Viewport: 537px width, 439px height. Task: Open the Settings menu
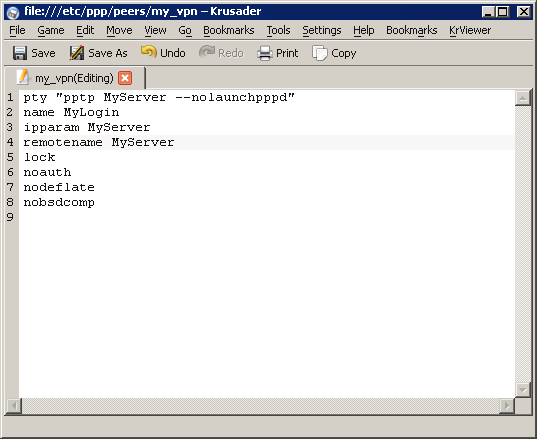(x=322, y=30)
